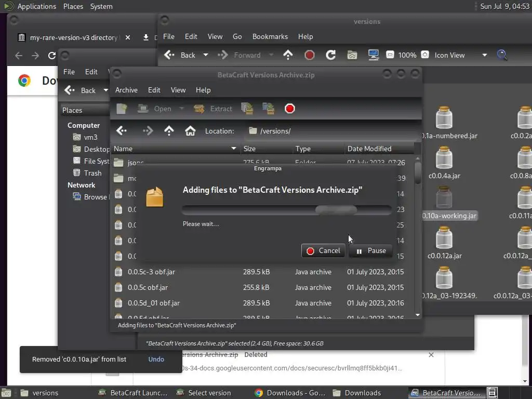Click the Add folder icon in Engrampa
Screen dimensions: 532x399
pos(269,109)
